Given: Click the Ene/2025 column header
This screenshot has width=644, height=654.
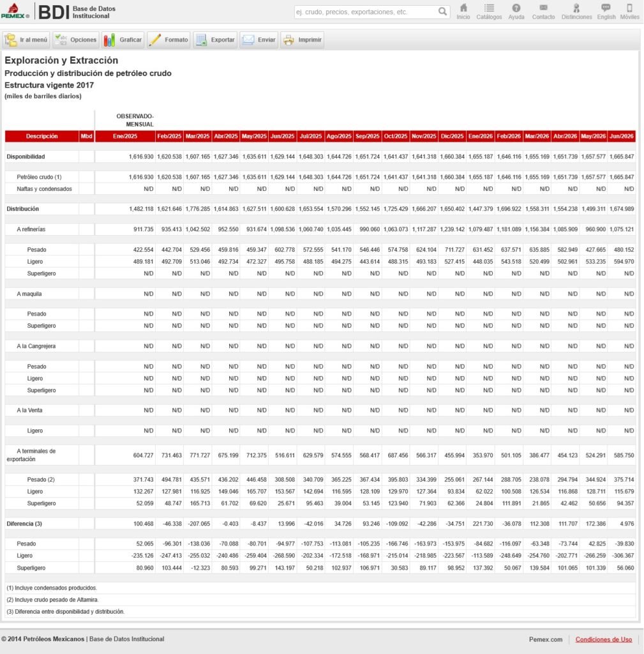Looking at the screenshot, I should point(125,136).
